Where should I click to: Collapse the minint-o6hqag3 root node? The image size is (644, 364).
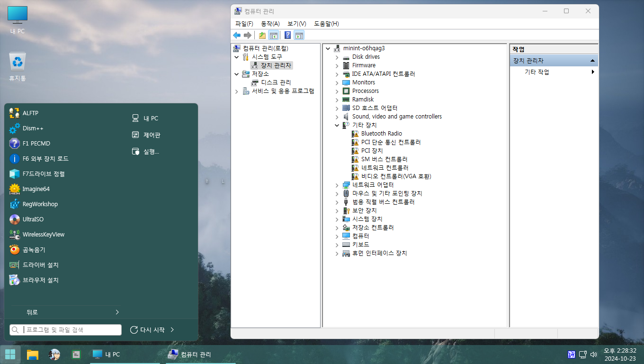328,48
